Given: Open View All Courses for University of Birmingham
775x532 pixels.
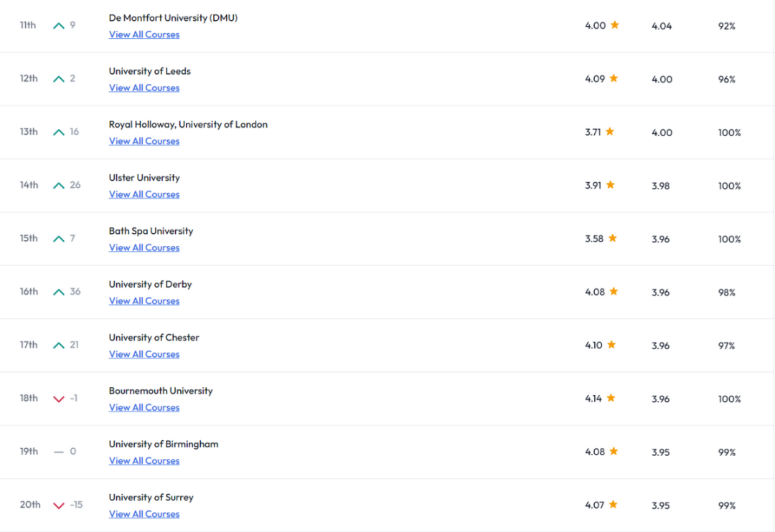Looking at the screenshot, I should [x=144, y=461].
